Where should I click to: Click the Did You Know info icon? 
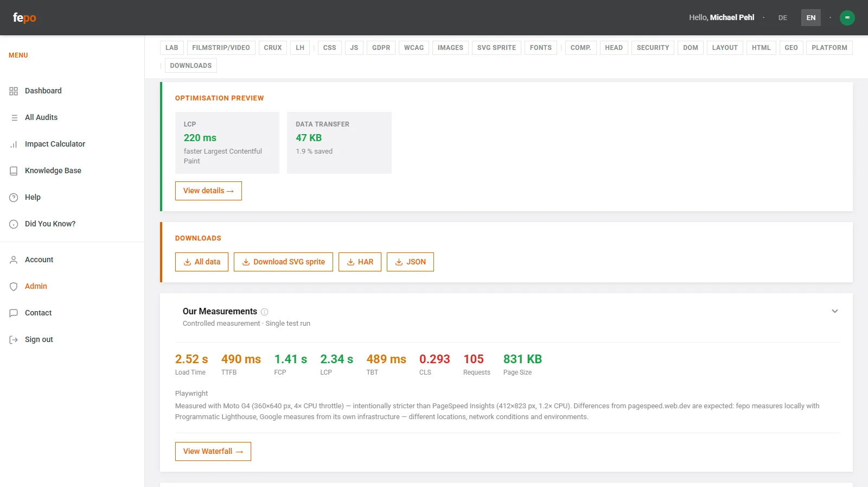click(x=14, y=224)
